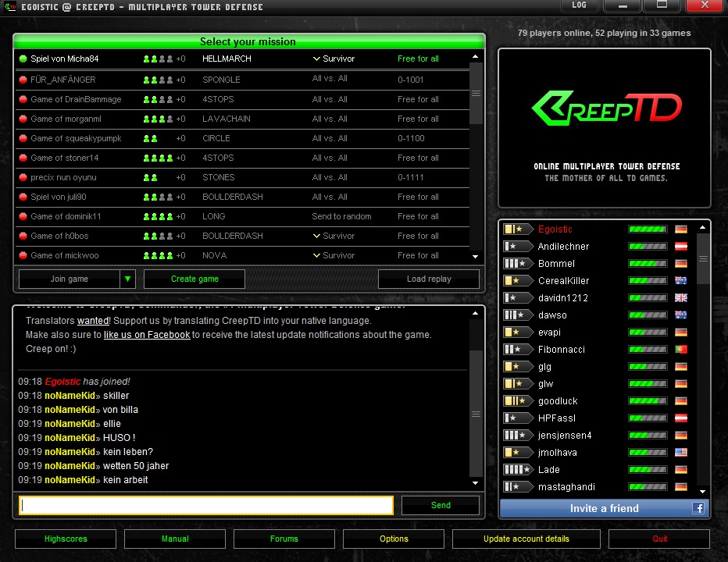Click the UK flag next to davidn1212
Viewport: 728px width, 562px height.
point(681,298)
